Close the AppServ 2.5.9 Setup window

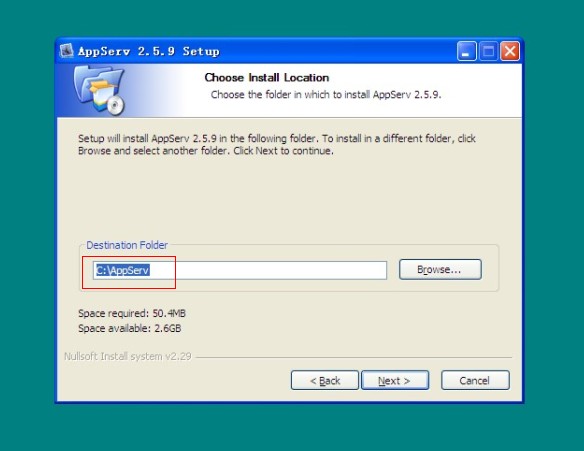pos(510,51)
